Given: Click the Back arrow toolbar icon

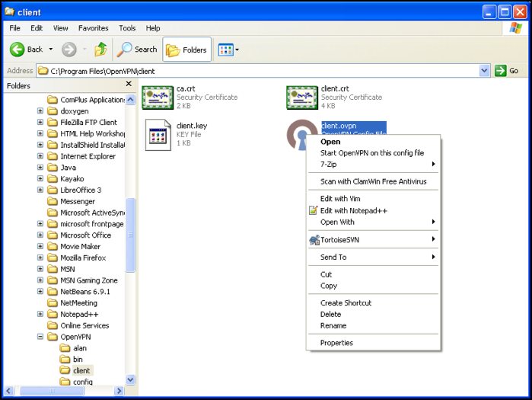Looking at the screenshot, I should (18, 50).
